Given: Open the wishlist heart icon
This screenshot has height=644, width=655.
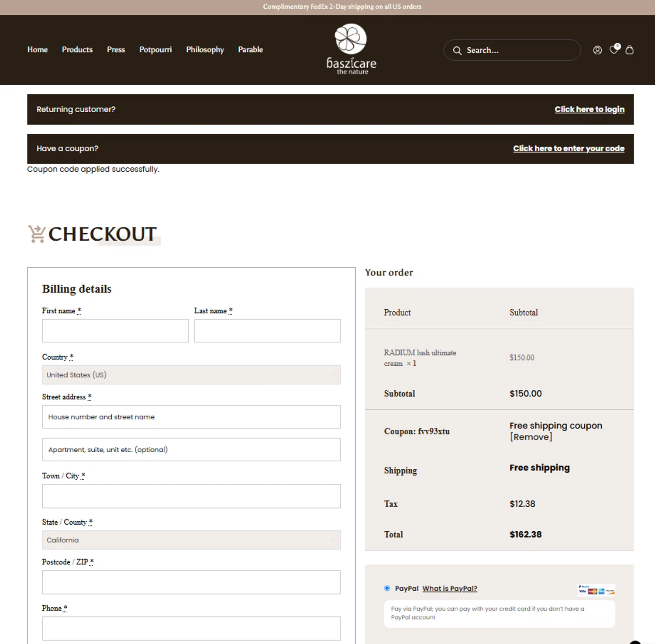Looking at the screenshot, I should click(x=614, y=49).
